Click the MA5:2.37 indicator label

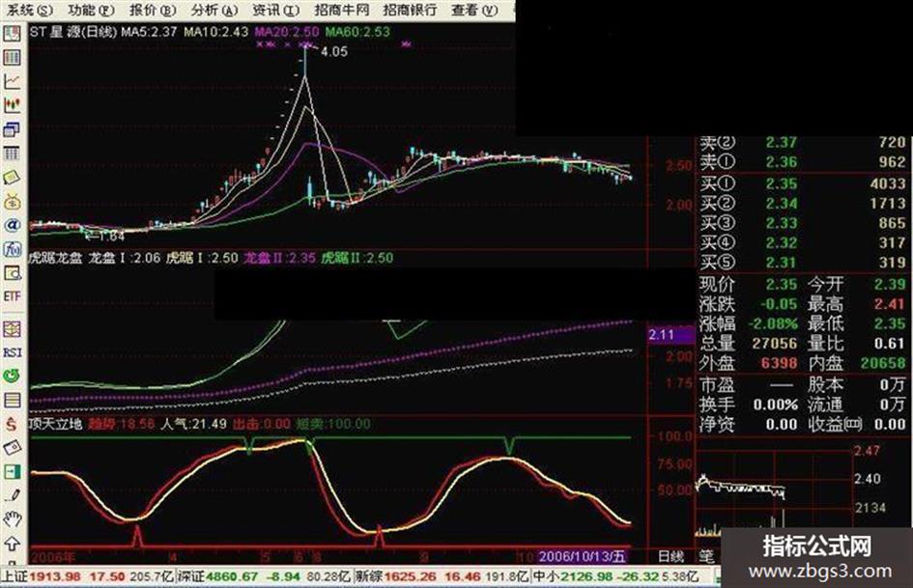tap(149, 32)
